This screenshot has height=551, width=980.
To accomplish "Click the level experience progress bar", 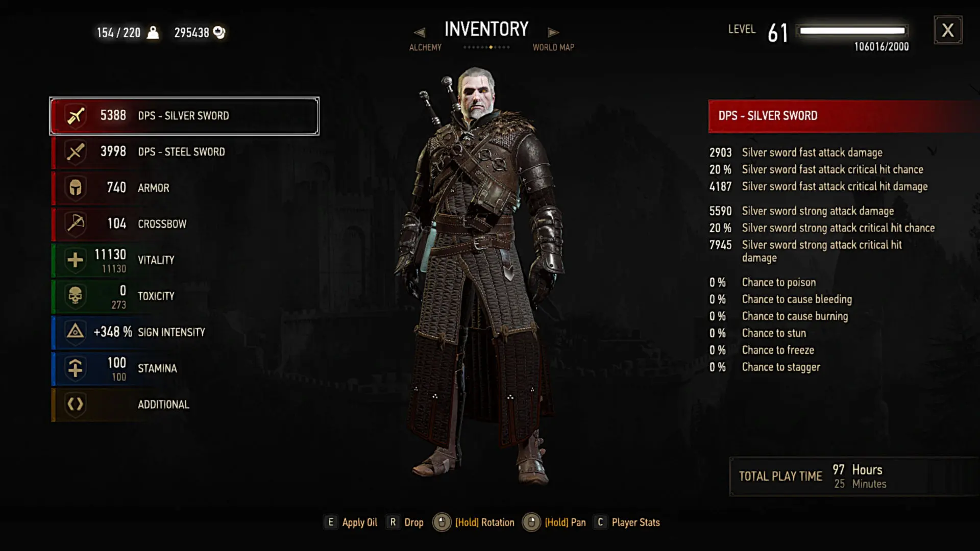I will click(x=852, y=31).
